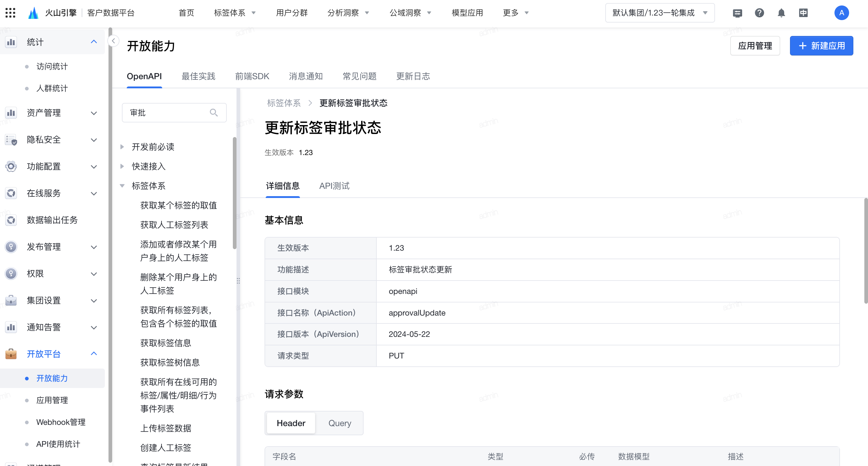868x466 pixels.
Task: Open 访问统计 in the sidebar
Action: 52,66
